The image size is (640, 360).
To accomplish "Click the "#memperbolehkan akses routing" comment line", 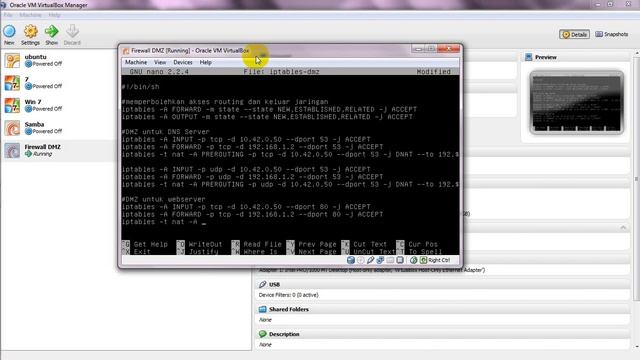I will (x=225, y=102).
